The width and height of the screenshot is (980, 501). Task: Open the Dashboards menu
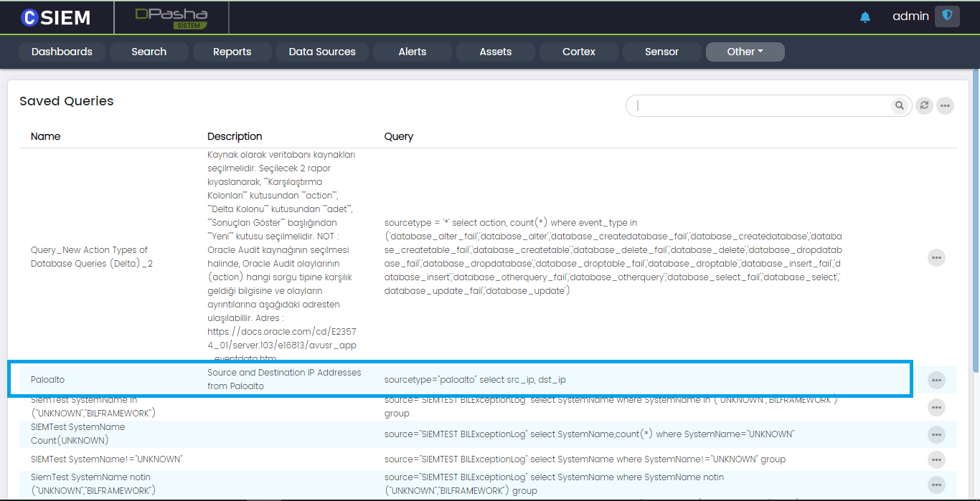tap(62, 52)
